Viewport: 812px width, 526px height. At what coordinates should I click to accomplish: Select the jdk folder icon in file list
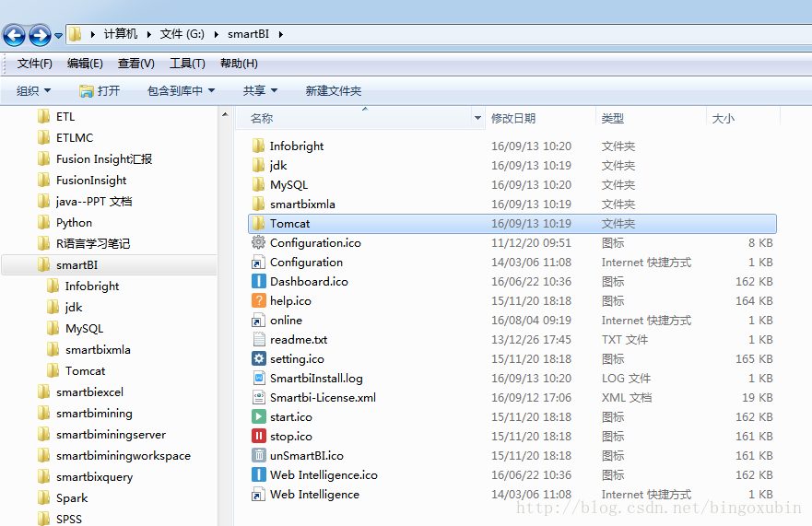point(258,165)
